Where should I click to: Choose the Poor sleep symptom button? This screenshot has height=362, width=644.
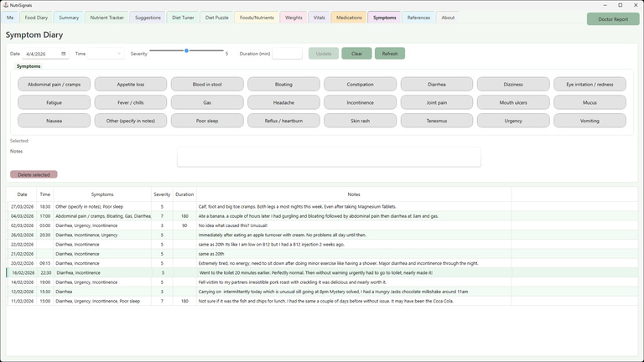point(207,121)
